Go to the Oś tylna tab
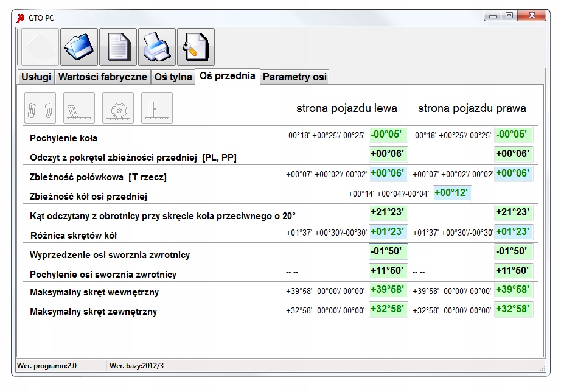 173,77
